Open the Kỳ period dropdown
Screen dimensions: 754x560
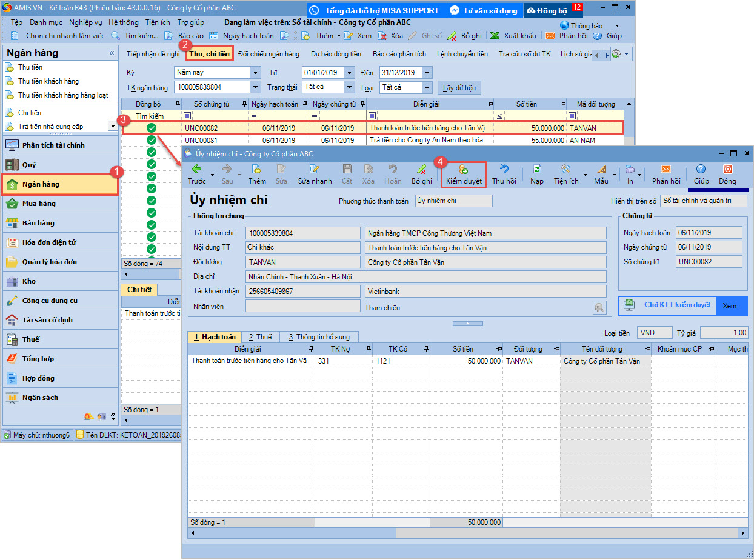(x=255, y=73)
